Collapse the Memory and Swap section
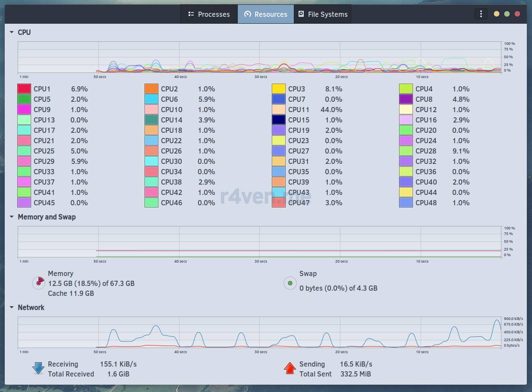This screenshot has width=532, height=392. [12, 217]
